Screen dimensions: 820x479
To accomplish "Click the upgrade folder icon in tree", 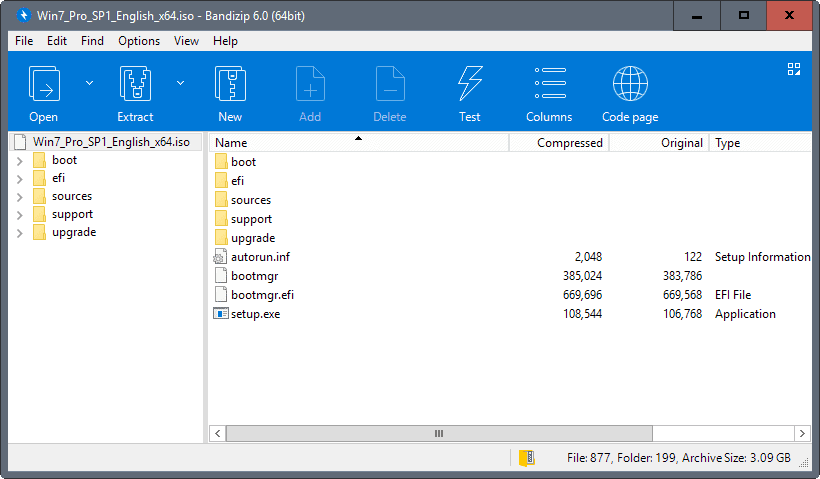I will pos(39,232).
